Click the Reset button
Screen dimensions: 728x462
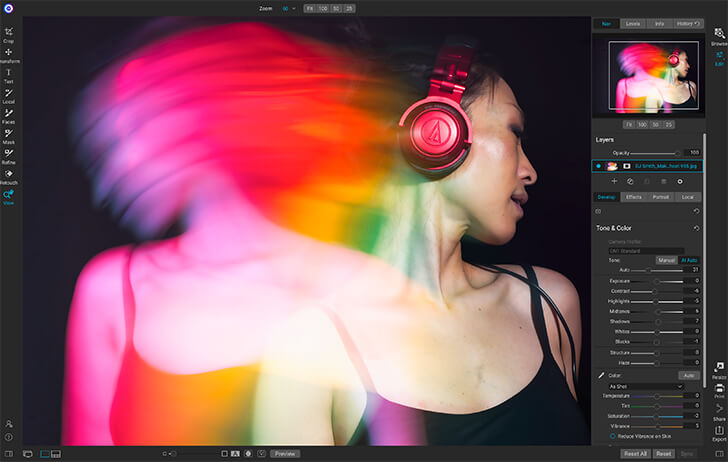pyautogui.click(x=663, y=454)
